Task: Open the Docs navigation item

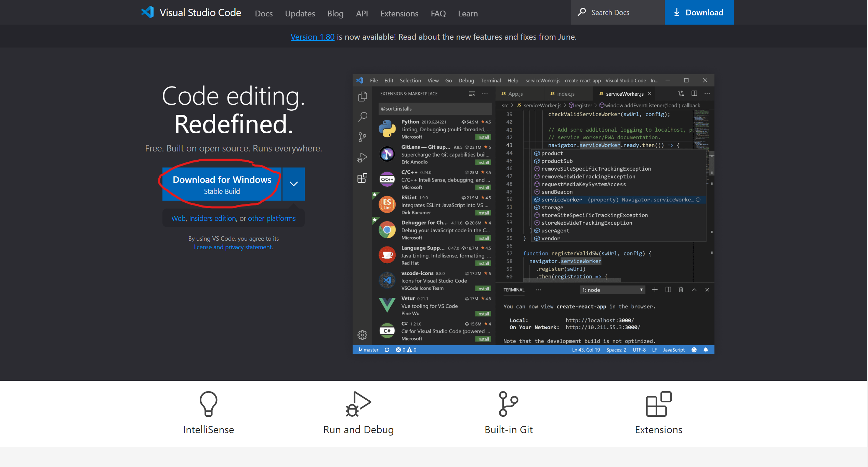Action: tap(264, 14)
